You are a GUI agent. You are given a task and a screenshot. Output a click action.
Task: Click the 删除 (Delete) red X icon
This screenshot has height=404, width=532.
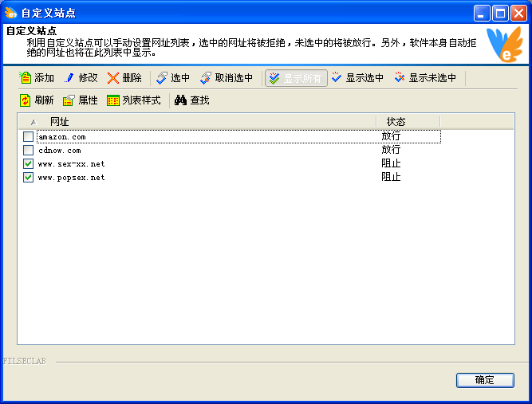click(x=113, y=78)
